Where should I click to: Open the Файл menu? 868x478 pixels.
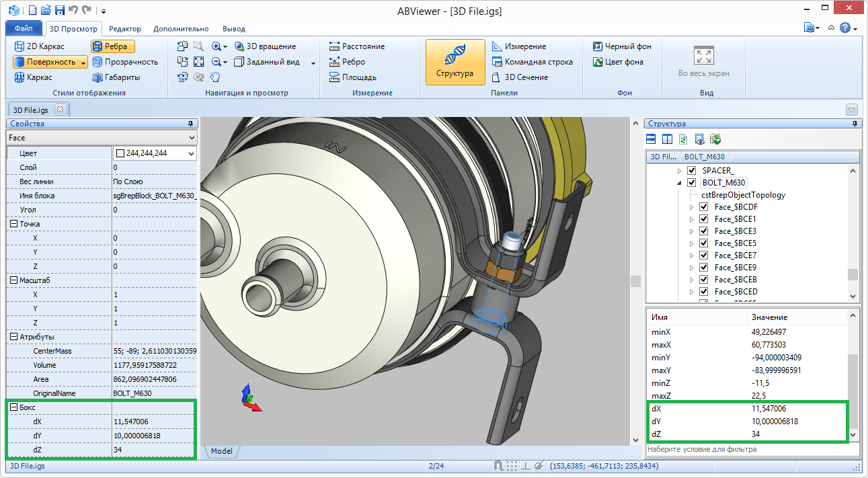click(24, 29)
